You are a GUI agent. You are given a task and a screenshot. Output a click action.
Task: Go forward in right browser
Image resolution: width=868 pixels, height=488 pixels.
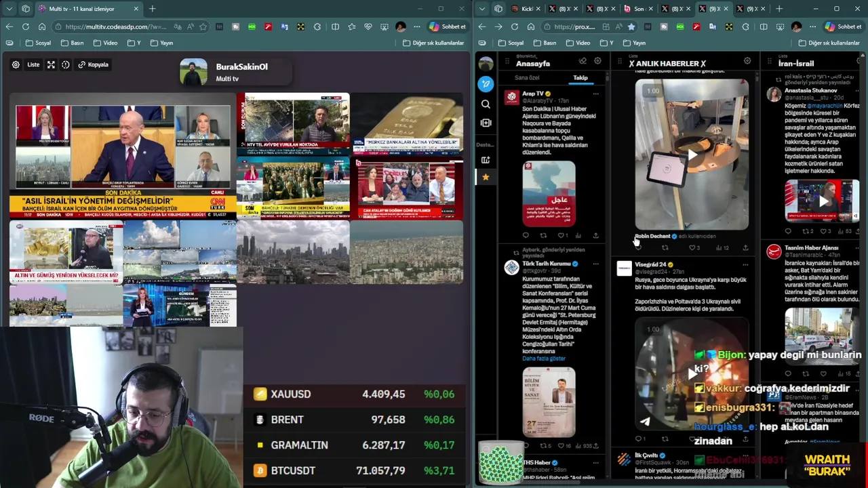[498, 26]
